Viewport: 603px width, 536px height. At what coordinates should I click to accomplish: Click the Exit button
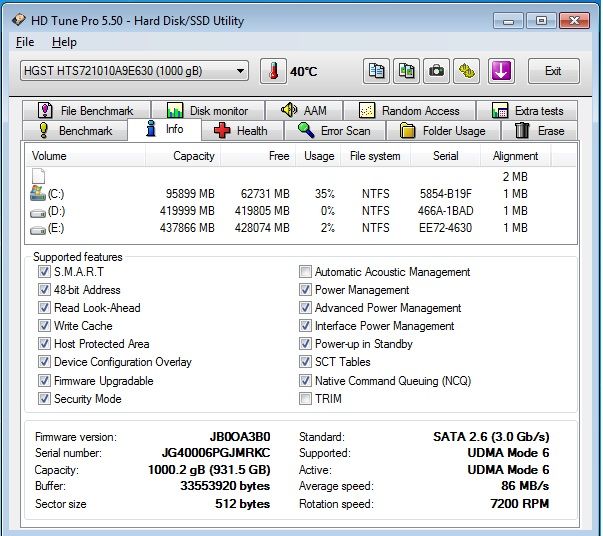pyautogui.click(x=553, y=71)
